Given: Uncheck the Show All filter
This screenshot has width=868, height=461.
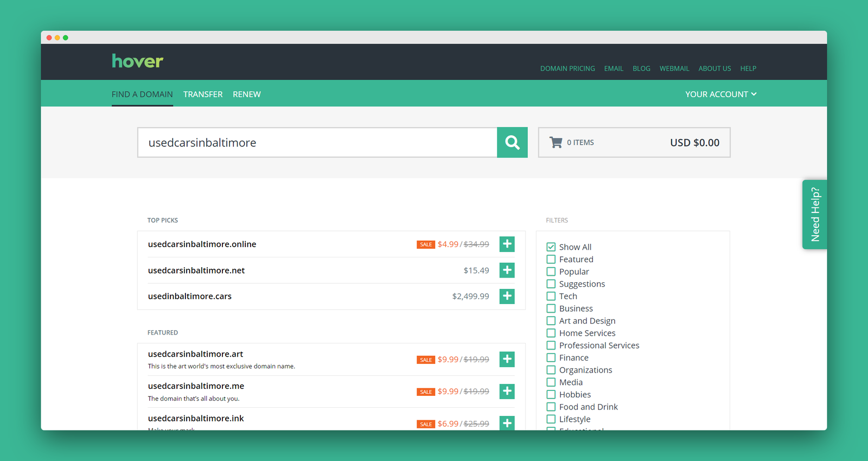Looking at the screenshot, I should (x=551, y=247).
